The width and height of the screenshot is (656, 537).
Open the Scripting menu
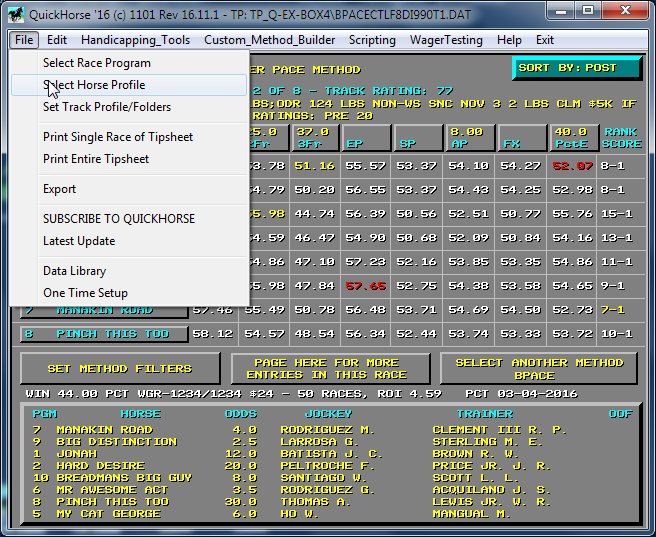pos(372,40)
